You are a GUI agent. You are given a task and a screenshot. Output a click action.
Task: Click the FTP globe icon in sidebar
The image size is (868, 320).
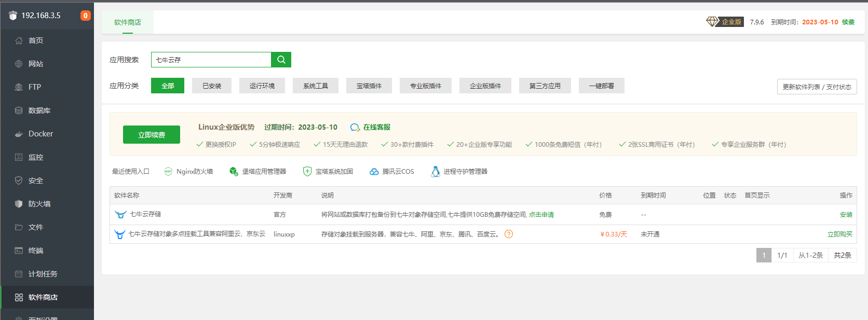click(19, 87)
